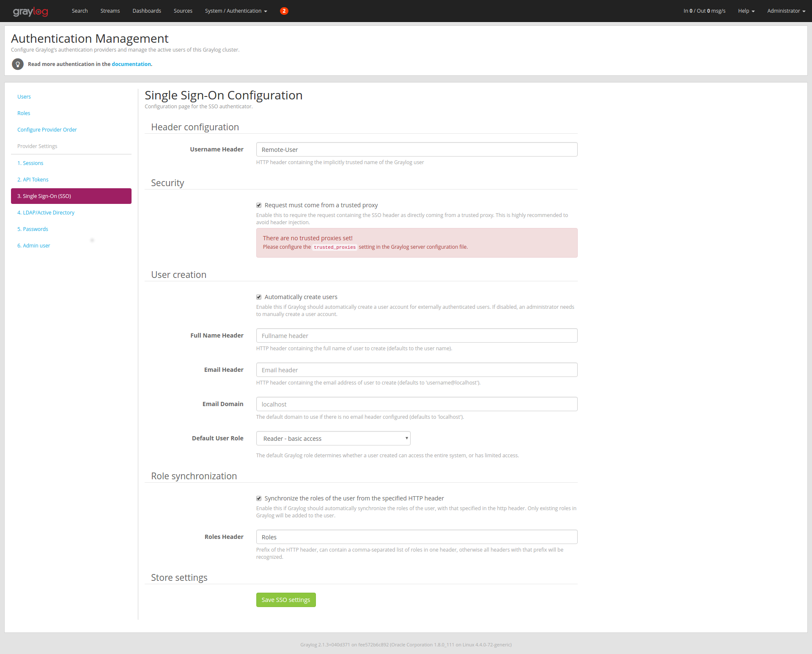Expand the Administrator user menu
The height and width of the screenshot is (654, 812).
[786, 11]
